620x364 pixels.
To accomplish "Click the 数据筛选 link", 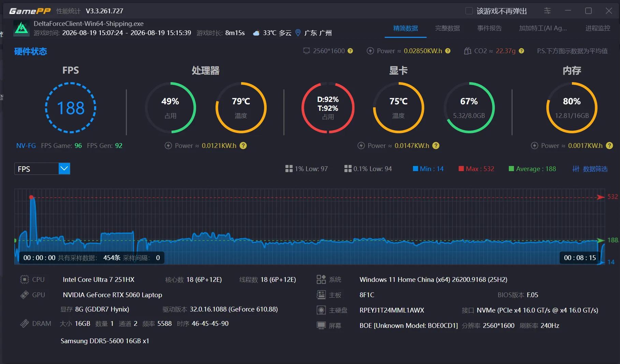I will (595, 169).
